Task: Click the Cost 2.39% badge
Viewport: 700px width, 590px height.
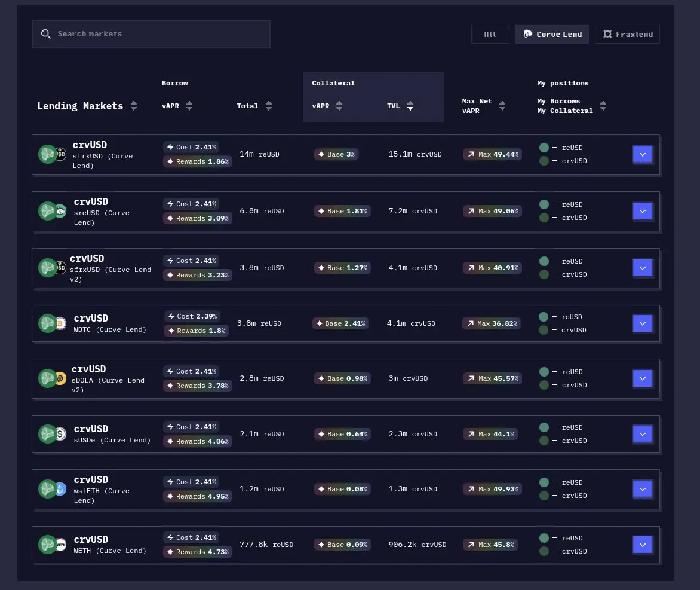Action: click(x=192, y=316)
